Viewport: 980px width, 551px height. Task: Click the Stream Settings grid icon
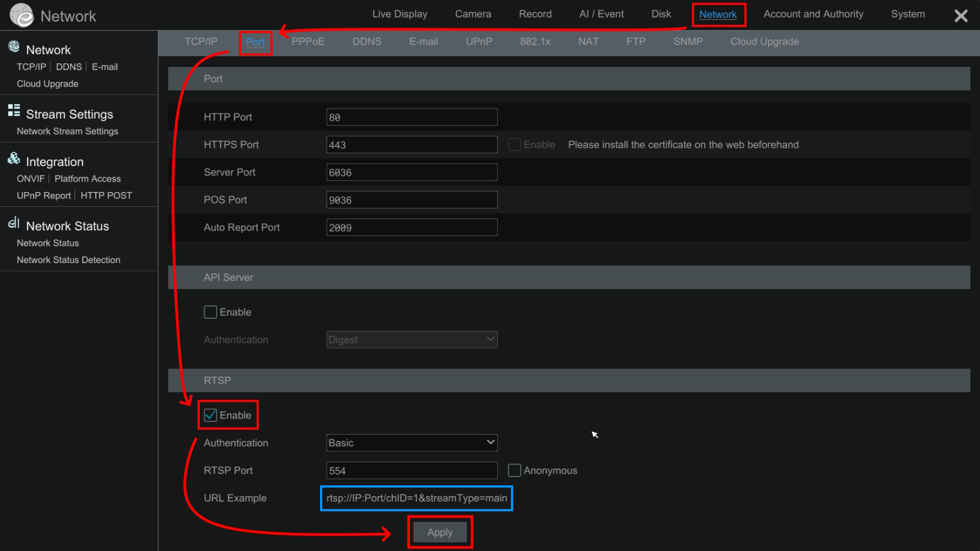[x=14, y=111]
